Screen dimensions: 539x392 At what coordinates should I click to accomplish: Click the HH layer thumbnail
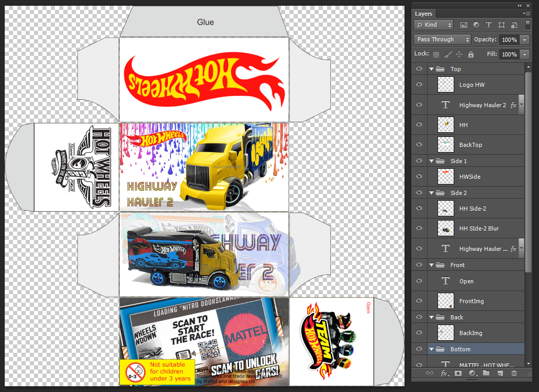(x=445, y=124)
